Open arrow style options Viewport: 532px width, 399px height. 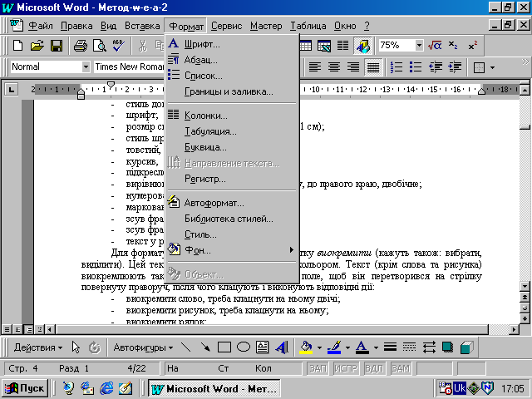click(429, 347)
